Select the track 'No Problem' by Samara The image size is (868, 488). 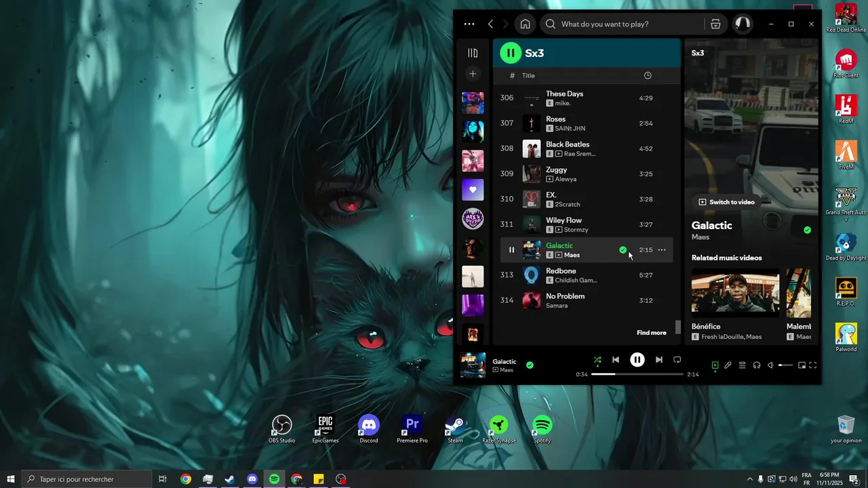coord(587,300)
